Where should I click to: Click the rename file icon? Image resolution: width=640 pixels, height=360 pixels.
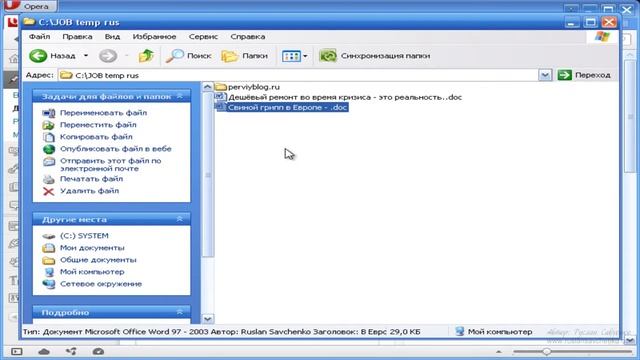pos(49,113)
